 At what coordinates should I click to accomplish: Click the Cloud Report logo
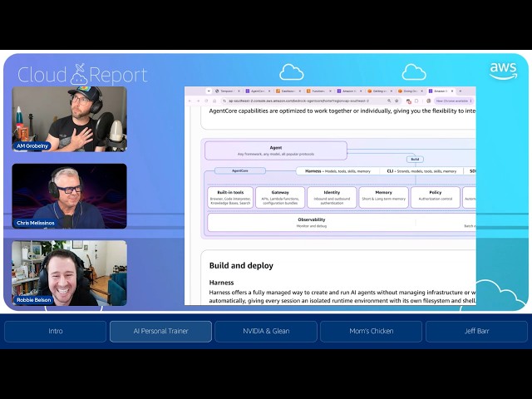tap(82, 75)
